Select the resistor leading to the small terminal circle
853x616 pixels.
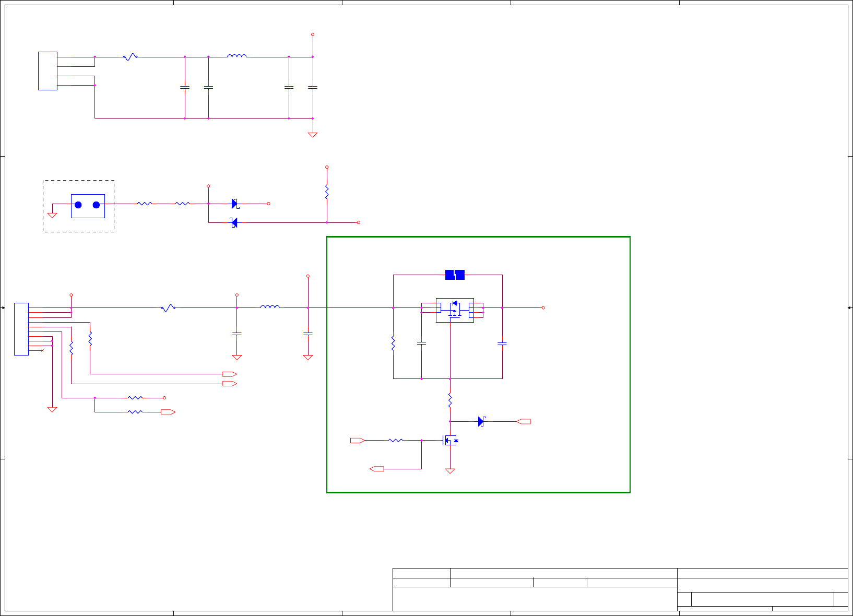click(x=135, y=398)
